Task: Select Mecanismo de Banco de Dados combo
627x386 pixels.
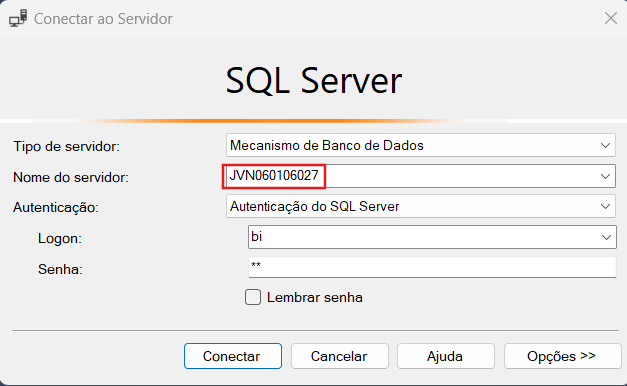Action: click(421, 145)
